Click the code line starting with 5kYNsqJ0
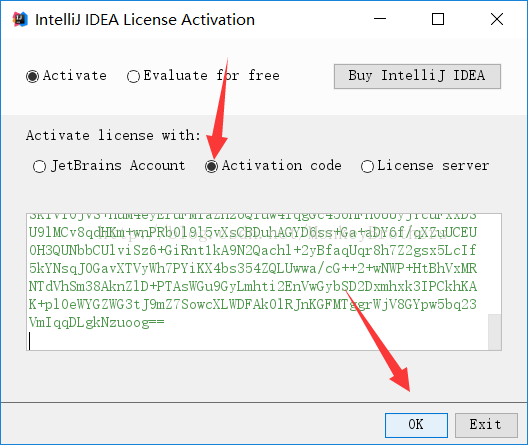This screenshot has width=528, height=445. [x=253, y=269]
